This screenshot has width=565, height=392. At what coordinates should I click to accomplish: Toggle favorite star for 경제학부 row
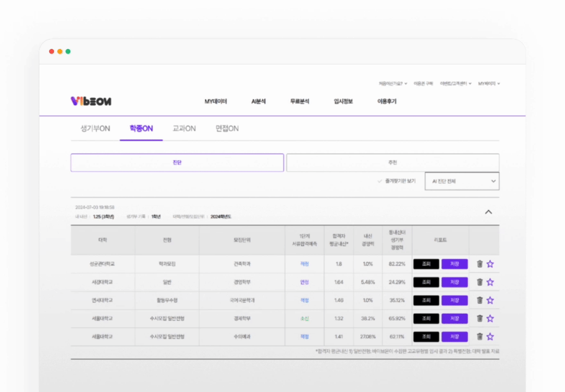(490, 319)
